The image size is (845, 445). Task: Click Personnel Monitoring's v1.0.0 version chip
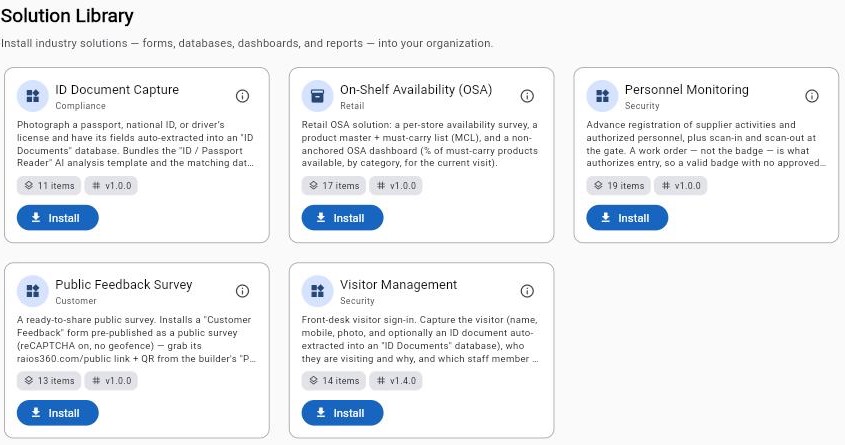click(x=680, y=185)
